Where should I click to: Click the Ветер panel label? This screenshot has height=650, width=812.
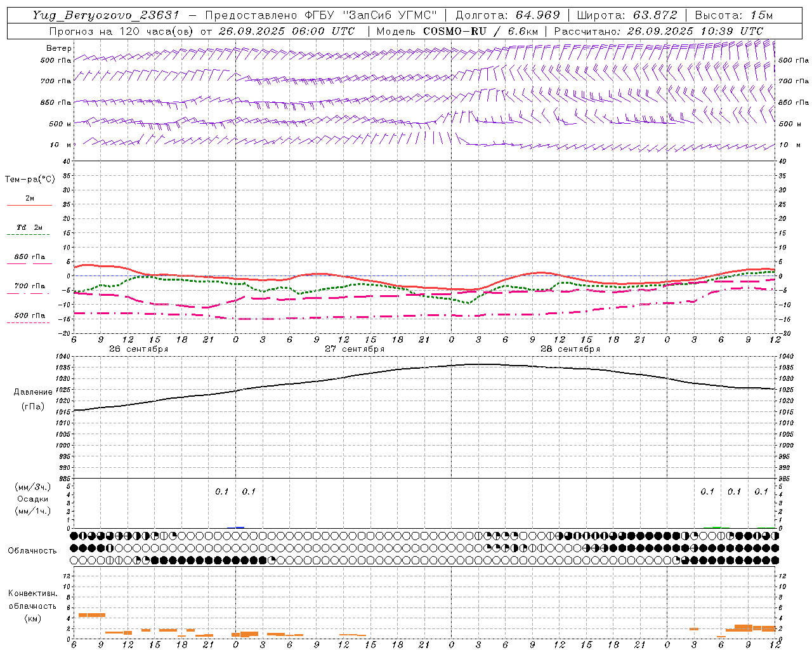pyautogui.click(x=59, y=48)
